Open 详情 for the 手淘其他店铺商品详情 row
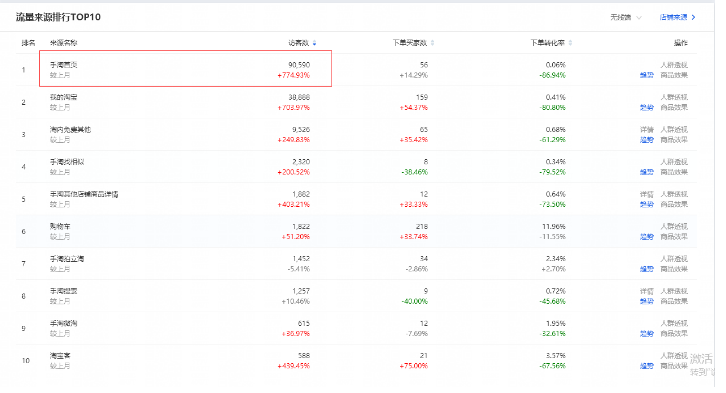 [x=646, y=194]
